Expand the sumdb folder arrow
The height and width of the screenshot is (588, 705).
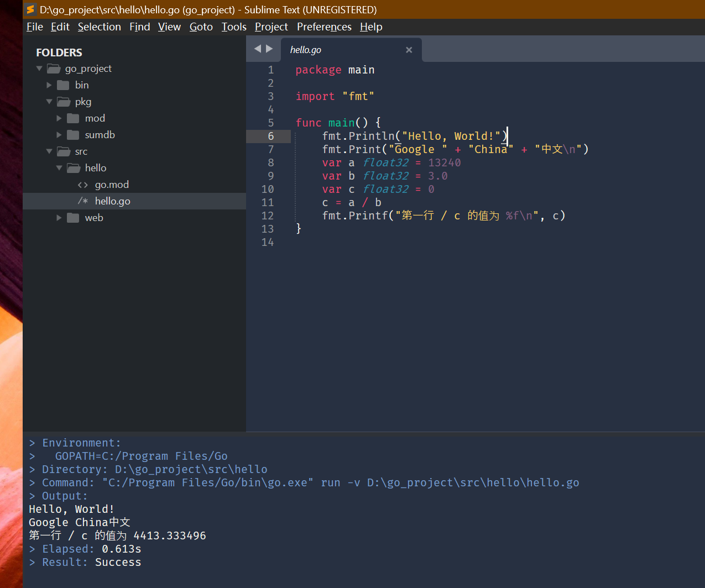(x=59, y=135)
